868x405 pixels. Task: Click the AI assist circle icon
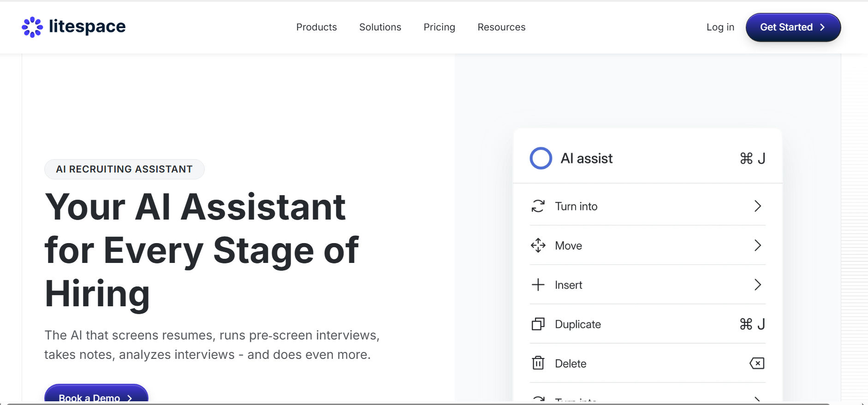tap(541, 158)
